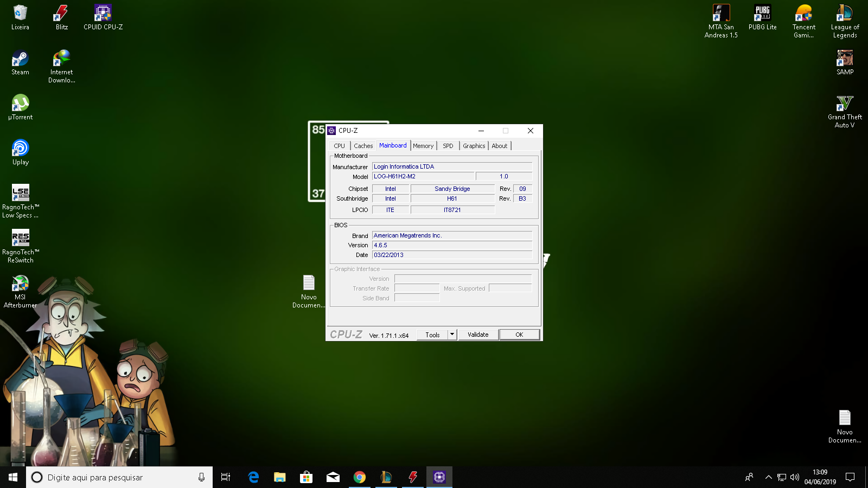
Task: Switch to the Graphics tab
Action: click(474, 146)
